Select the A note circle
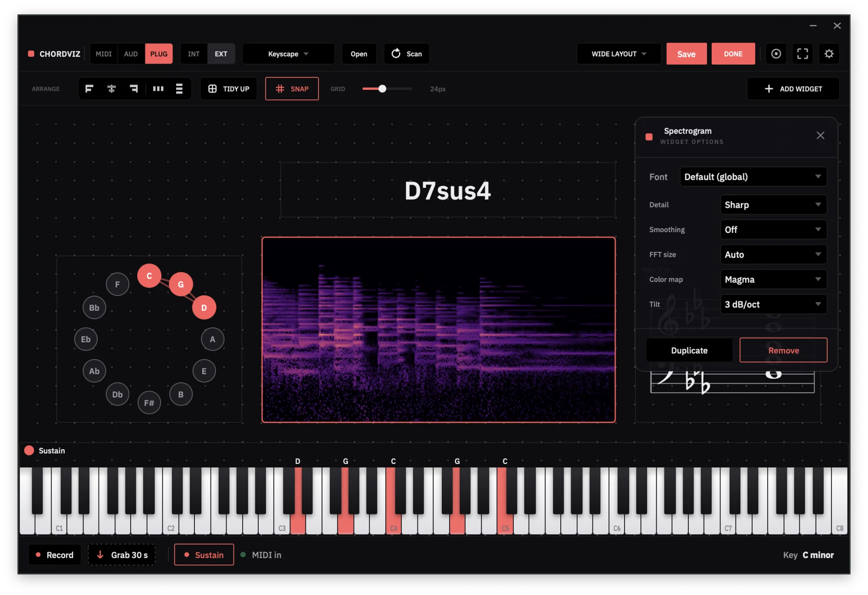 click(213, 339)
